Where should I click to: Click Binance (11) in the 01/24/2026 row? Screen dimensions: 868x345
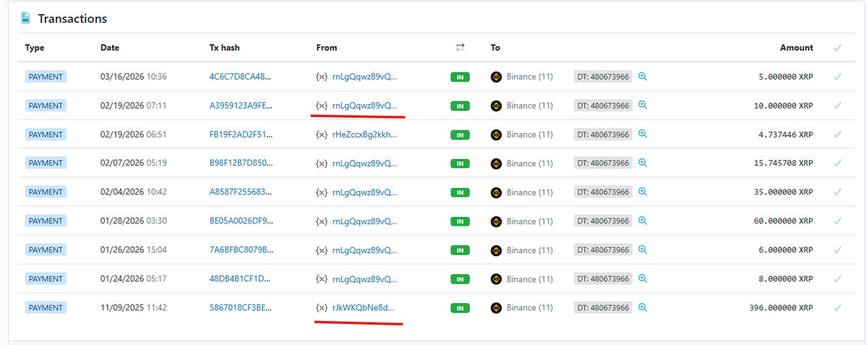pos(530,278)
